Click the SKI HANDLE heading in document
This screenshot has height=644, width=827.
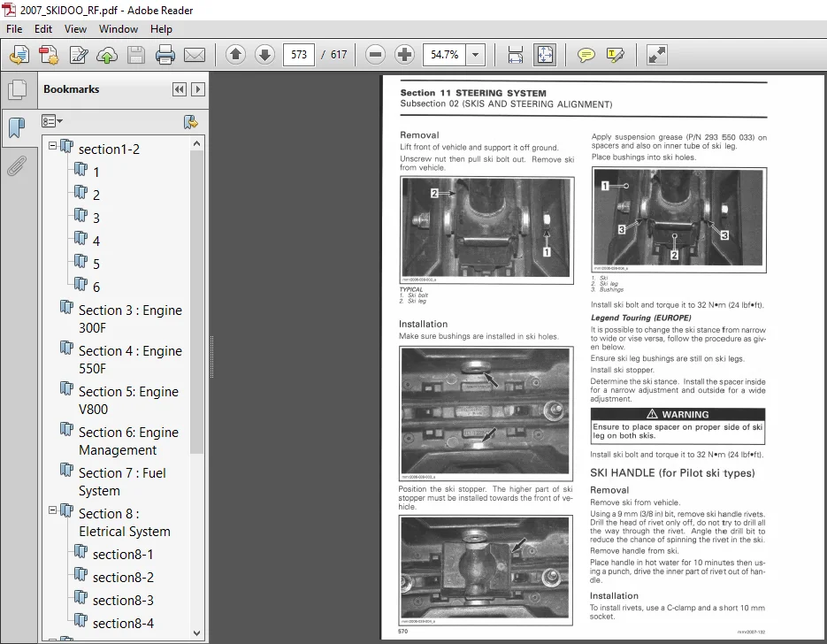(672, 473)
